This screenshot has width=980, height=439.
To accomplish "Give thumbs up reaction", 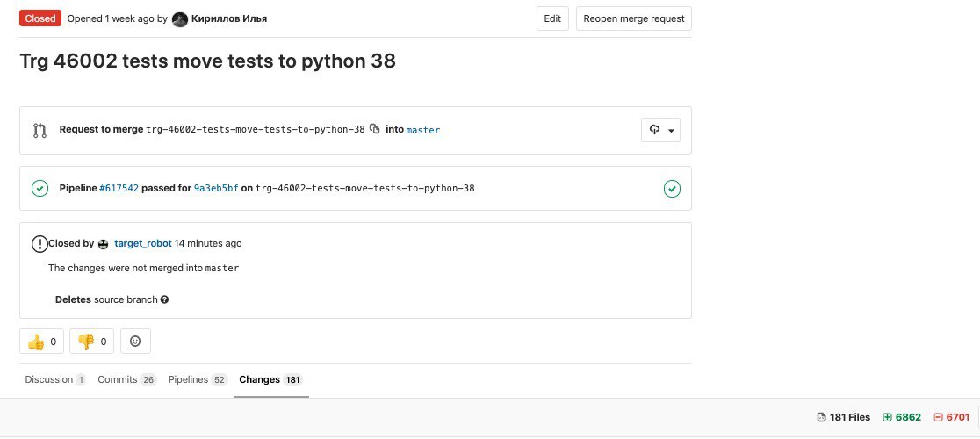I will [42, 342].
